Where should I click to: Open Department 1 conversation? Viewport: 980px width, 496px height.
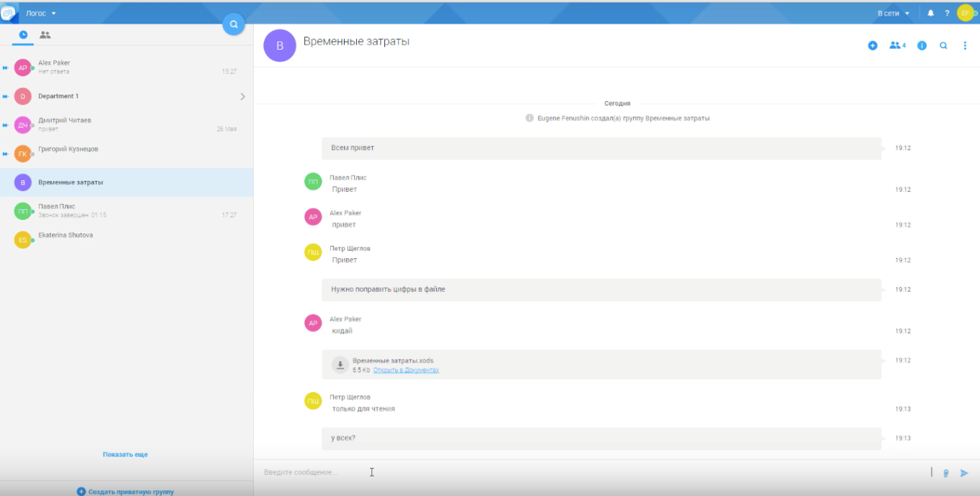(x=126, y=96)
